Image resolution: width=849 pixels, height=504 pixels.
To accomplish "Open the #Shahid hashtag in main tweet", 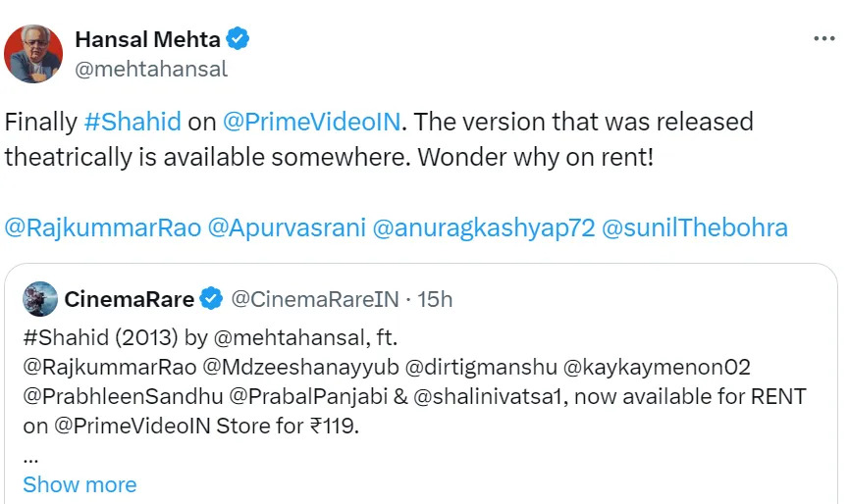I will 133,123.
